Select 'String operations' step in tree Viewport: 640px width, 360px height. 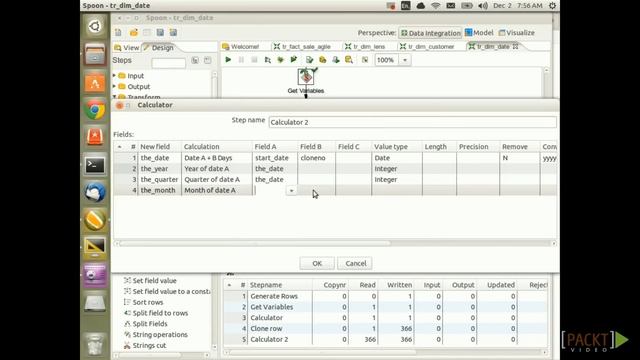click(x=160, y=334)
